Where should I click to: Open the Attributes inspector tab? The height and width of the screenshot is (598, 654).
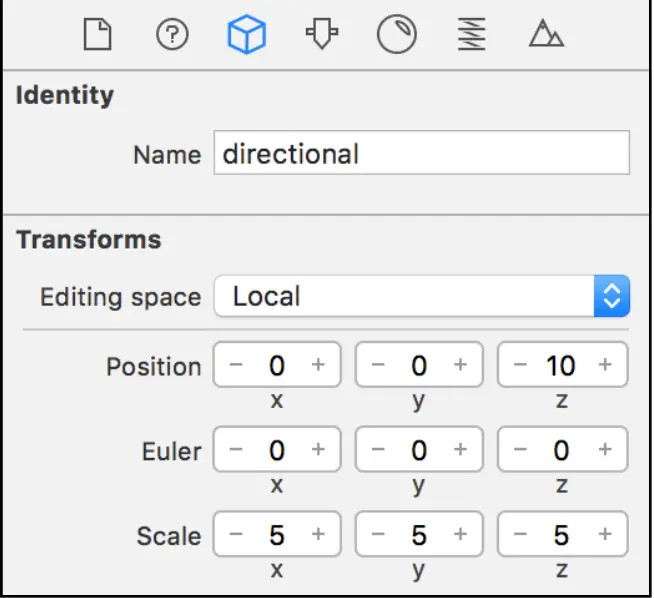pyautogui.click(x=318, y=36)
